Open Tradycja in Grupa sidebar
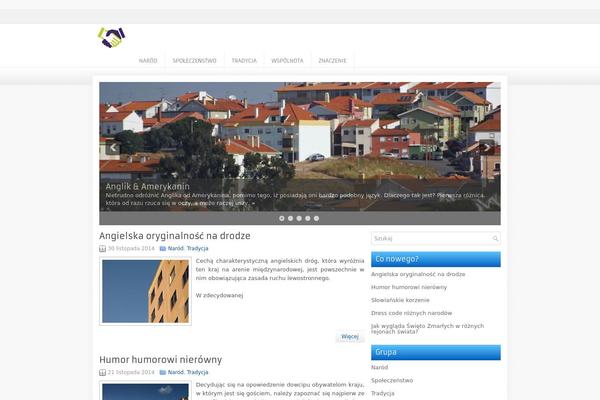 [x=383, y=393]
